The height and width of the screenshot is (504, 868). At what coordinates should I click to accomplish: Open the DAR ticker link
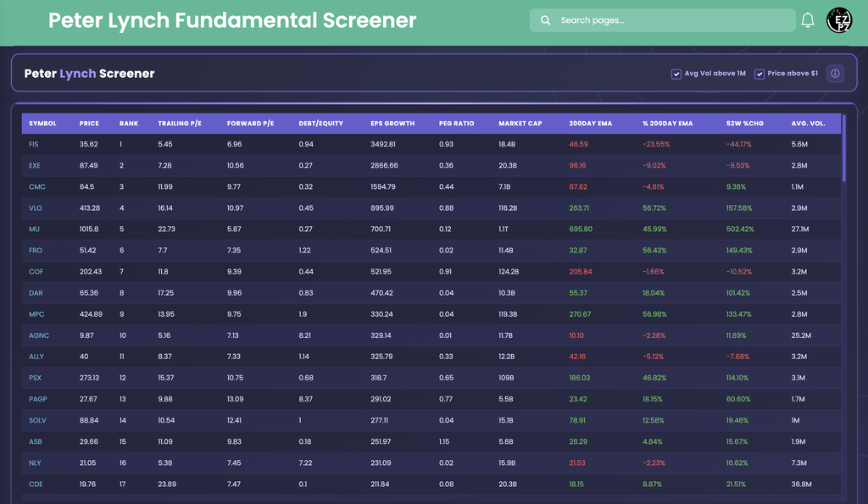click(x=36, y=293)
